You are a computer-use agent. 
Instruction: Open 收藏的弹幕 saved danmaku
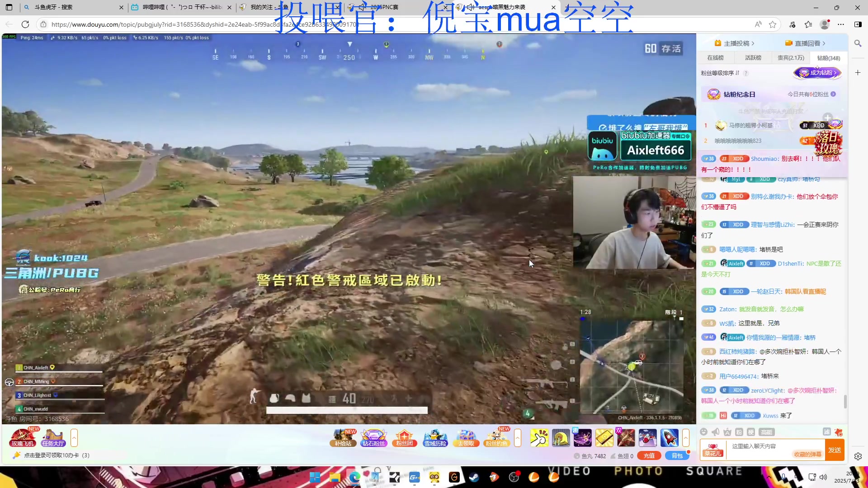(808, 455)
